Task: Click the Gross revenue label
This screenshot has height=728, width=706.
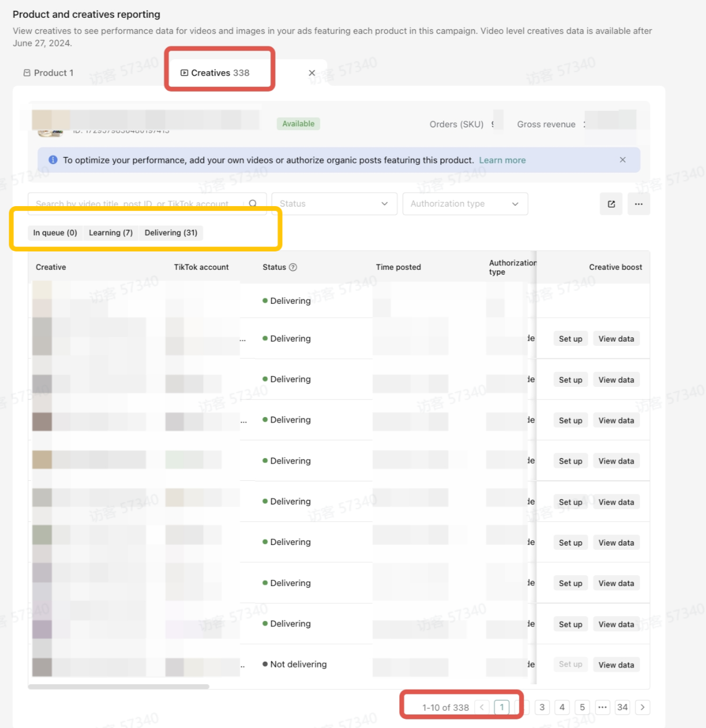Action: point(546,124)
